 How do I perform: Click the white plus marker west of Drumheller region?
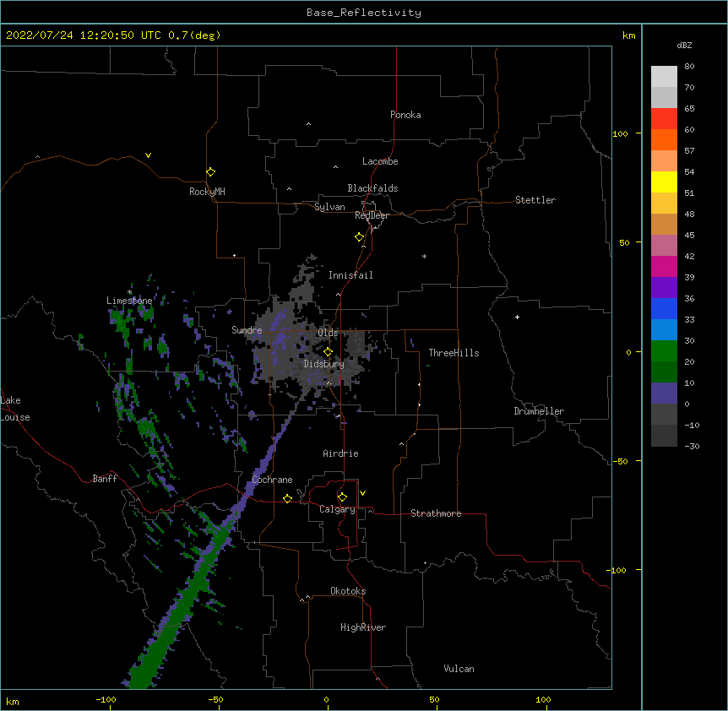[x=517, y=317]
